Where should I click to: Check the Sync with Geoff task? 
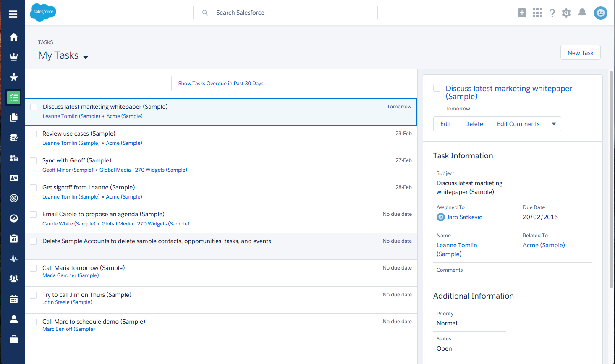pos(33,161)
